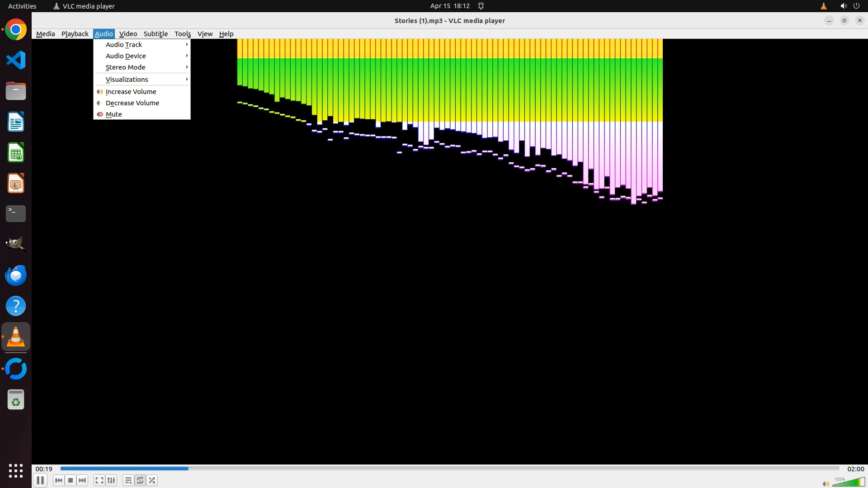Open the Playback menu
Image resolution: width=868 pixels, height=488 pixels.
75,34
